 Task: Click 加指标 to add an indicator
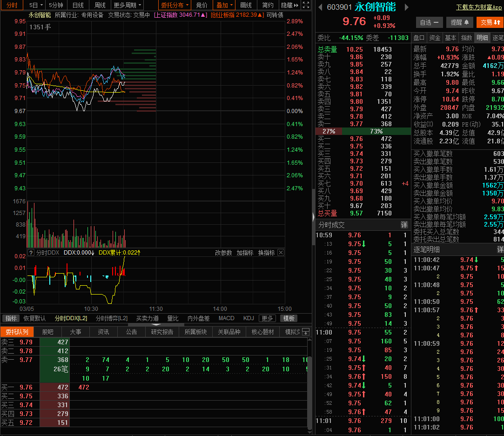(245, 253)
